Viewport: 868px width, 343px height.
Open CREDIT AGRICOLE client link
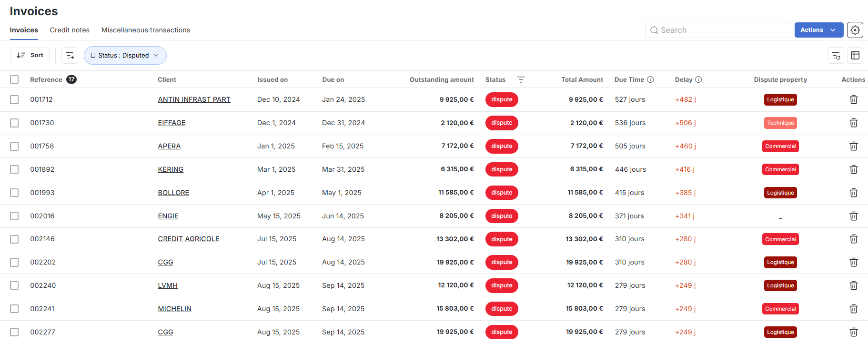click(x=189, y=239)
